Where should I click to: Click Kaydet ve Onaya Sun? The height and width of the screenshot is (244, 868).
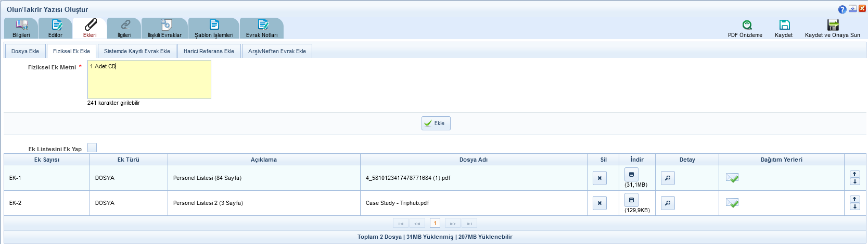pyautogui.click(x=833, y=25)
